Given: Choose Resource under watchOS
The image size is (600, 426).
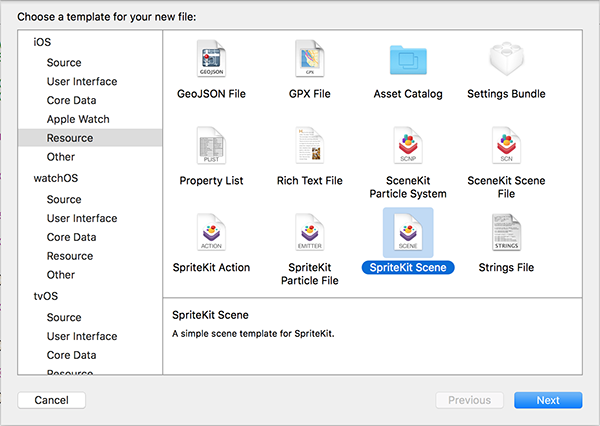Looking at the screenshot, I should click(70, 256).
